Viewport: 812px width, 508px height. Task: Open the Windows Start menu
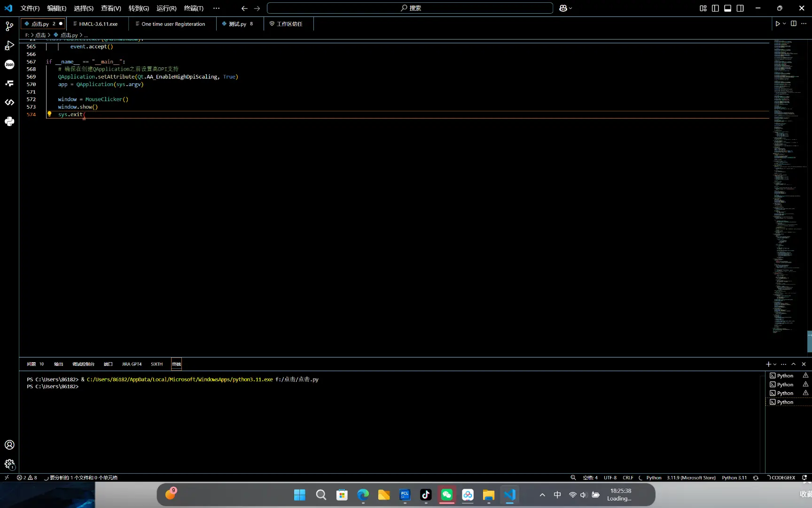(300, 495)
